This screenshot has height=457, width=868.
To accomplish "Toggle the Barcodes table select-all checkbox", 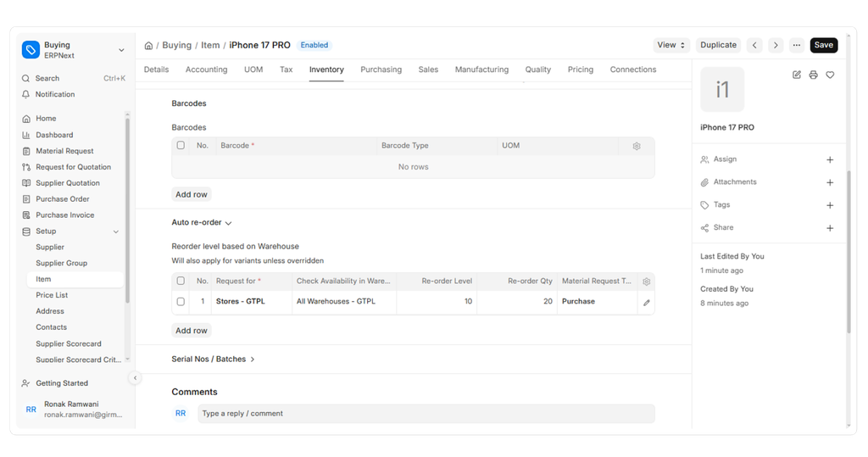I will tap(181, 145).
